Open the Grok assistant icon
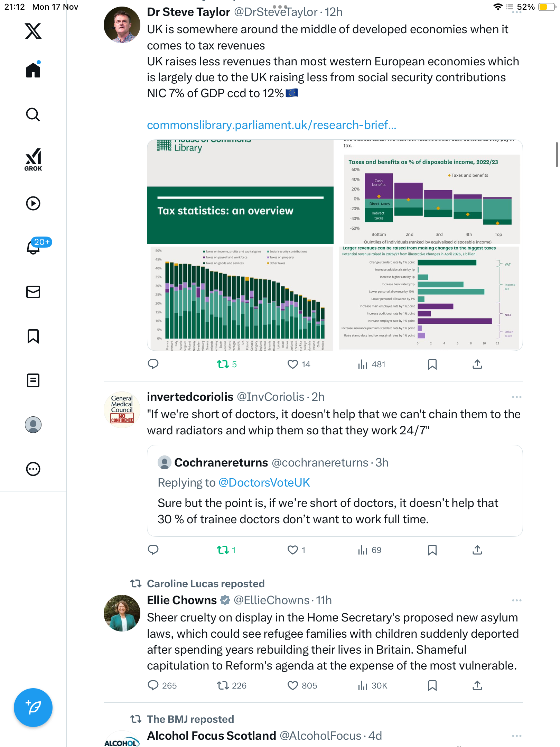 point(33,159)
